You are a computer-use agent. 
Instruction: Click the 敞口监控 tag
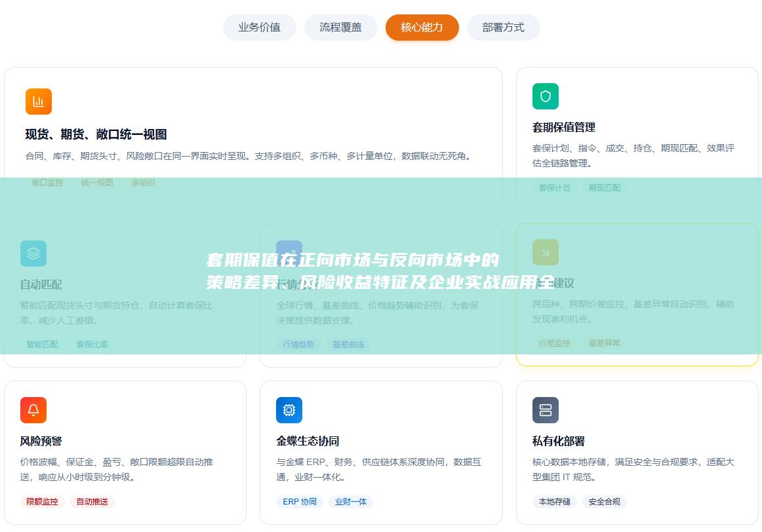47,183
